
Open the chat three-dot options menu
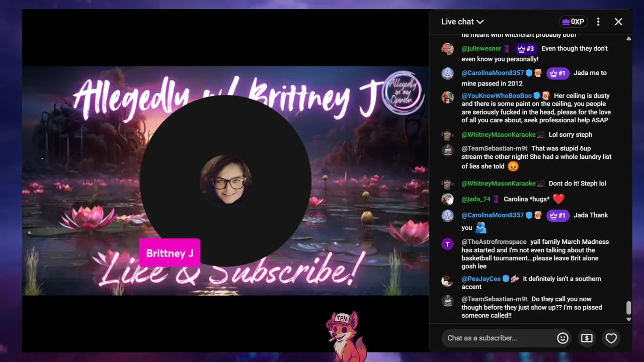[x=598, y=22]
